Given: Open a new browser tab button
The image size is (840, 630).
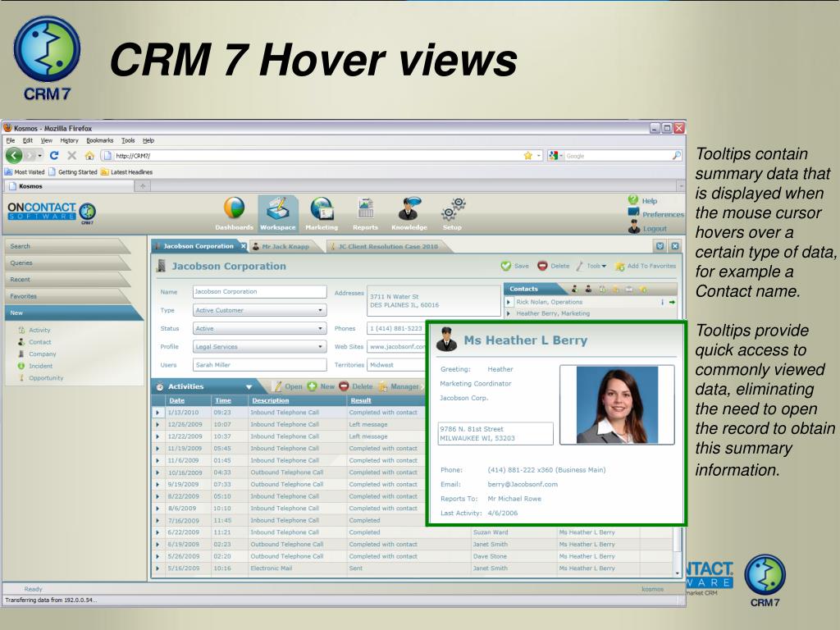Looking at the screenshot, I should click(143, 186).
